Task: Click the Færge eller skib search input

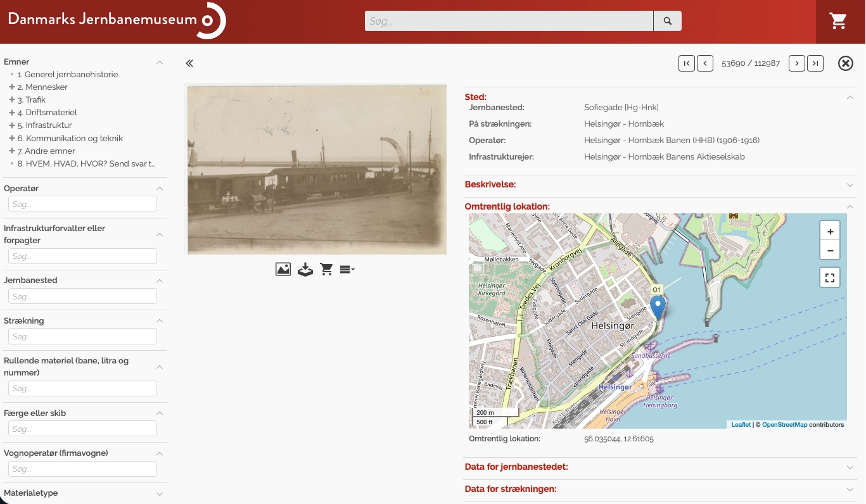Action: 82,429
